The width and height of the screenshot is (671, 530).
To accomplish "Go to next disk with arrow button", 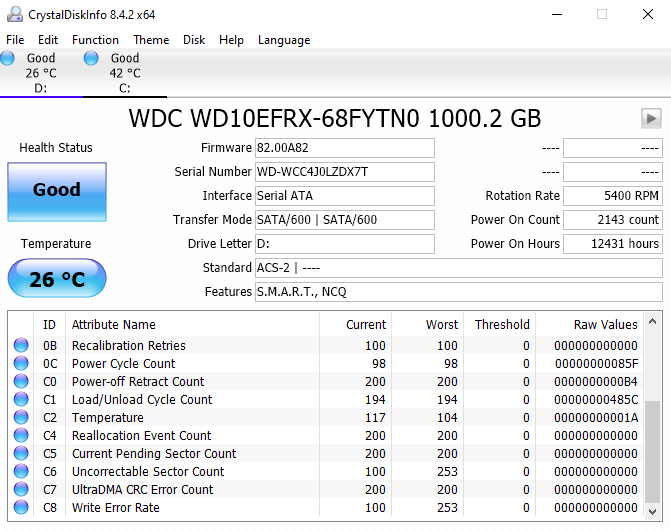I will pyautogui.click(x=651, y=118).
